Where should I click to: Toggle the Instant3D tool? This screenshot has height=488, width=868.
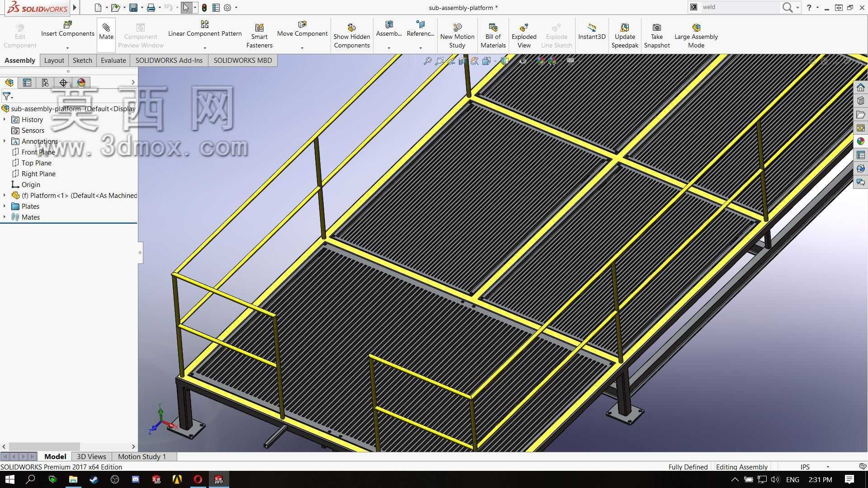pyautogui.click(x=592, y=32)
